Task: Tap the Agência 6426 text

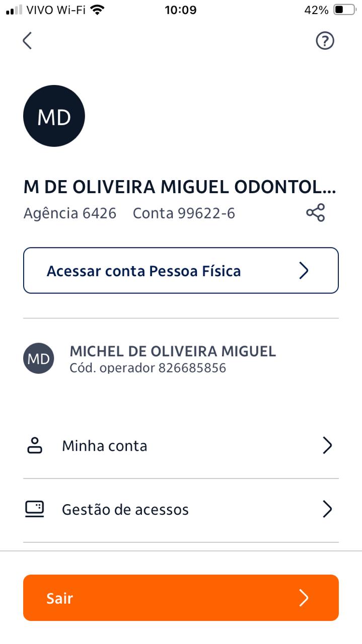Action: pos(70,213)
